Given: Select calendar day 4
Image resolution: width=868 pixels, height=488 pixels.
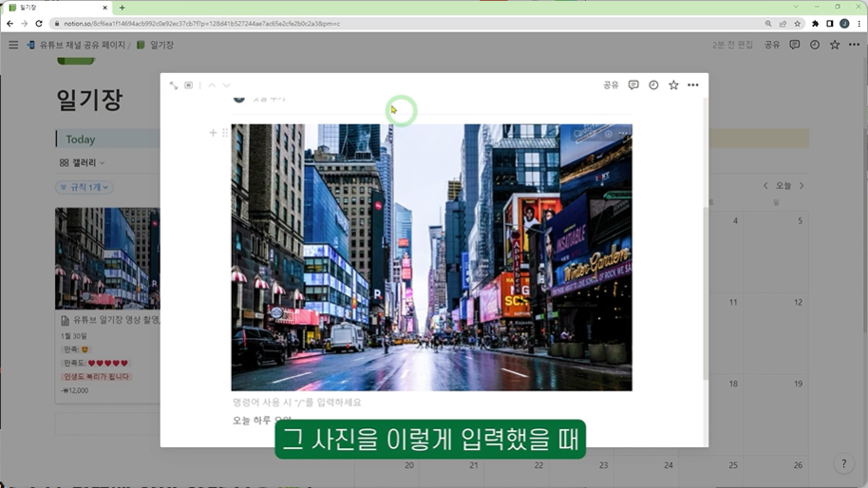Looking at the screenshot, I should click(735, 221).
